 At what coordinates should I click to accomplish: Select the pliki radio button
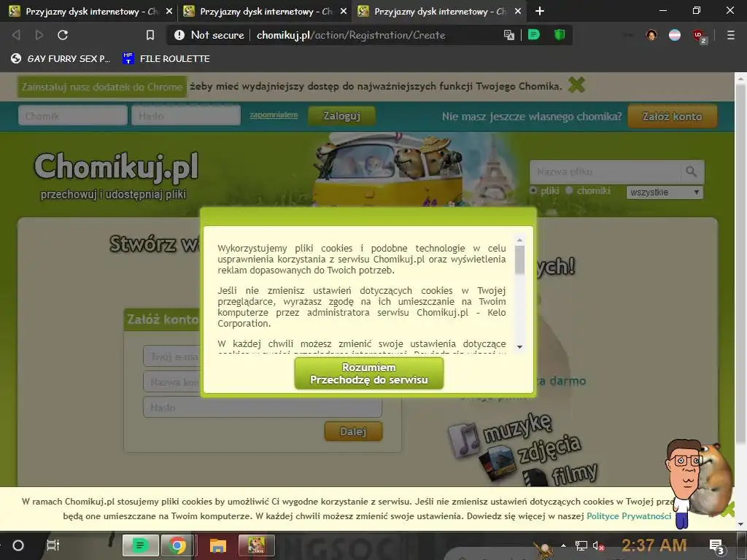point(533,190)
